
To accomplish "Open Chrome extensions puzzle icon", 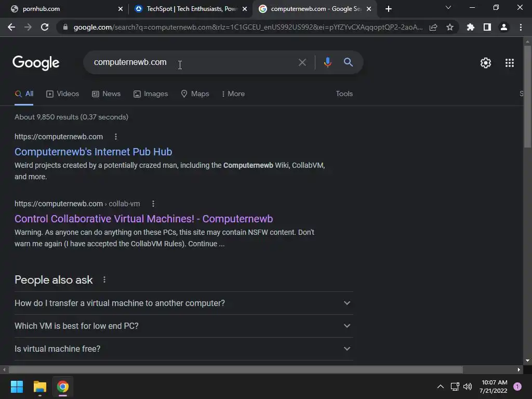I will [x=470, y=27].
